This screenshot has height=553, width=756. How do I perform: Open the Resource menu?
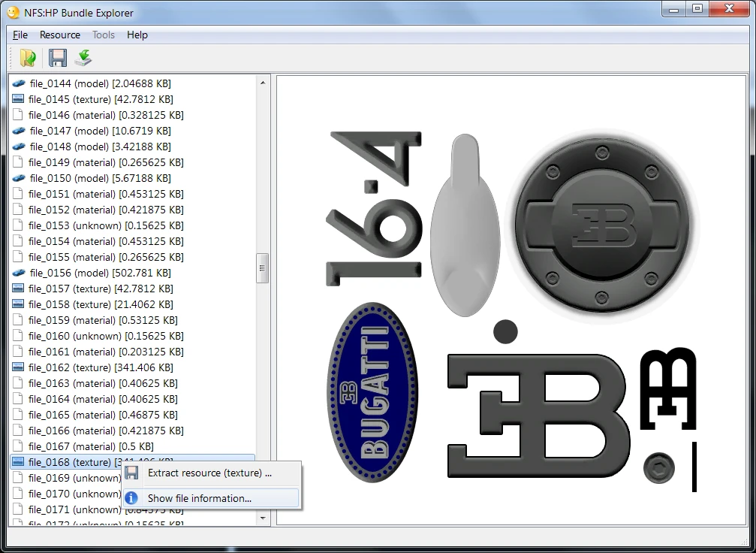(x=60, y=35)
